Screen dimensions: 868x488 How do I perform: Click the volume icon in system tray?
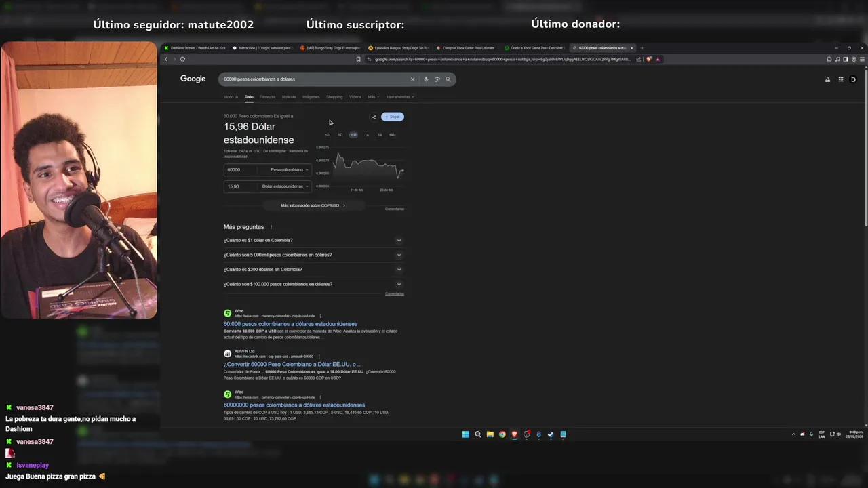[840, 434]
